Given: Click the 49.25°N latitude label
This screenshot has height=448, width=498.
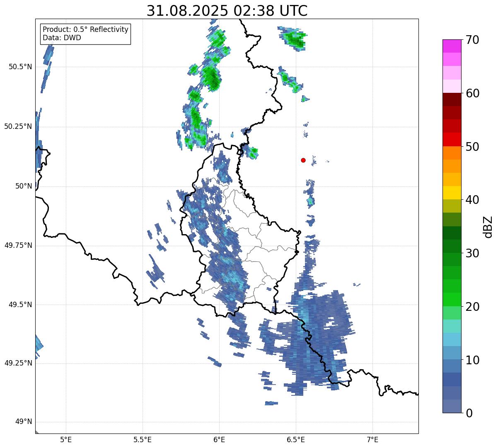Looking at the screenshot, I should (18, 363).
